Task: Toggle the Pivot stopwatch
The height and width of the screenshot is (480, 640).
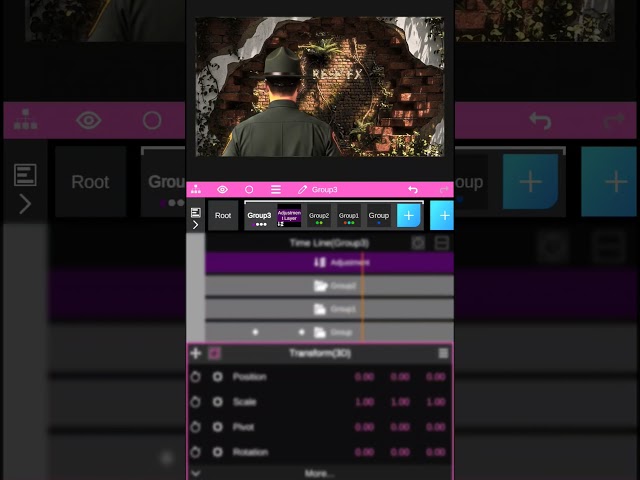Action: click(196, 427)
